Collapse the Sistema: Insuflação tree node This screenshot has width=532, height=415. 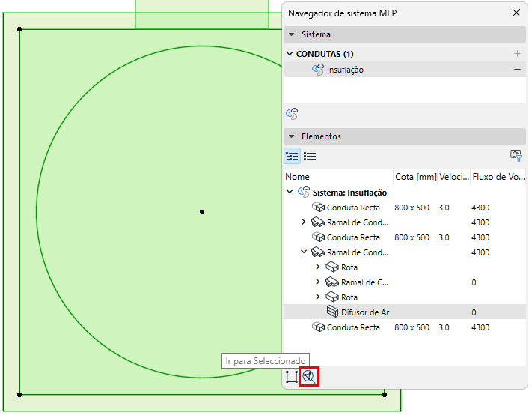tap(290, 192)
